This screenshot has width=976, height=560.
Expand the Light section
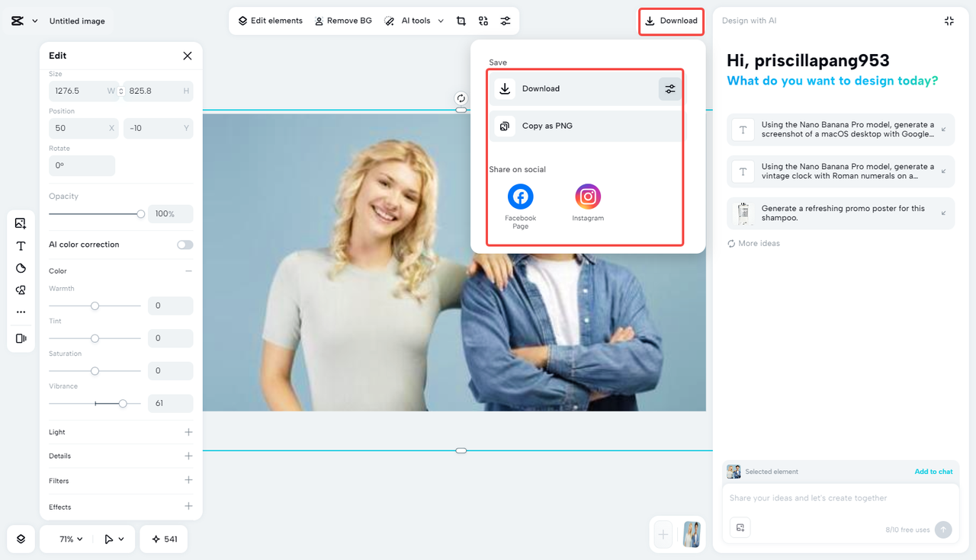pyautogui.click(x=188, y=432)
